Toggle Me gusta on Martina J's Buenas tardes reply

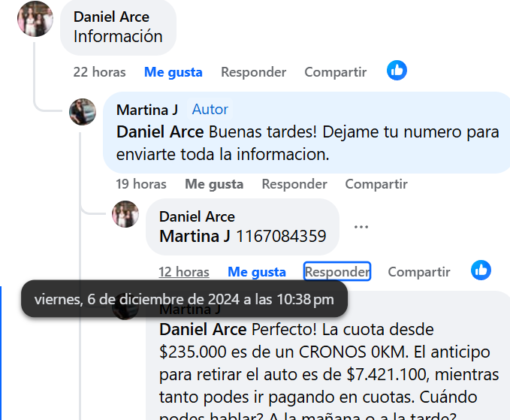pyautogui.click(x=214, y=184)
